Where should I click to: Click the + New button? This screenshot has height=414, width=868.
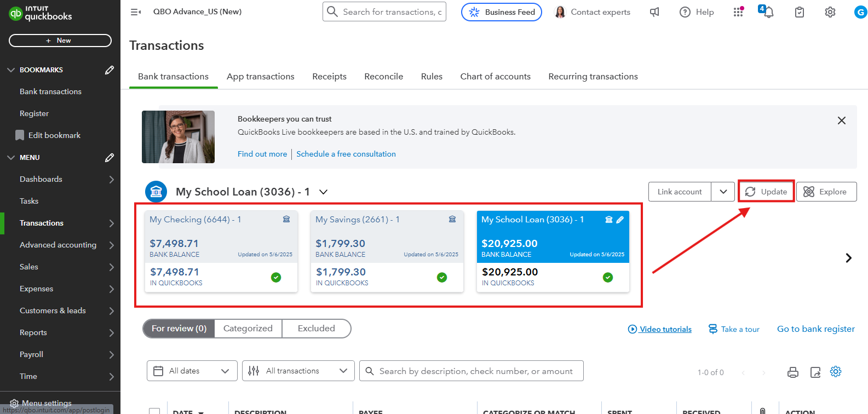point(60,41)
